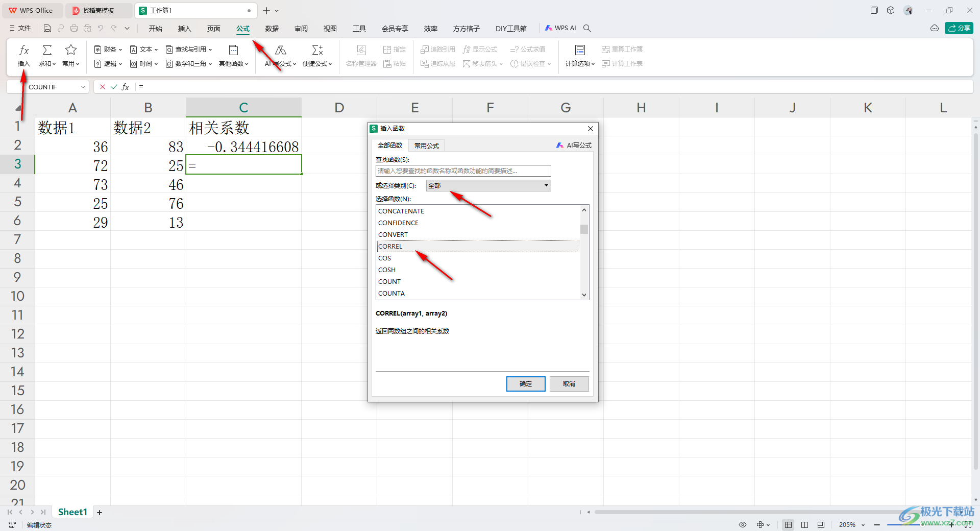Open the AutoSum sigma icon
This screenshot has height=531, width=980.
click(x=47, y=50)
